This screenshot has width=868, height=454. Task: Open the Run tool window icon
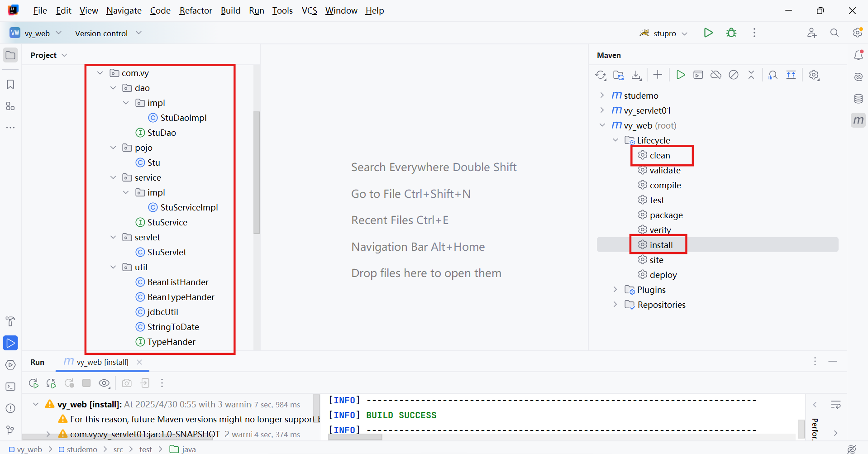[x=10, y=343]
